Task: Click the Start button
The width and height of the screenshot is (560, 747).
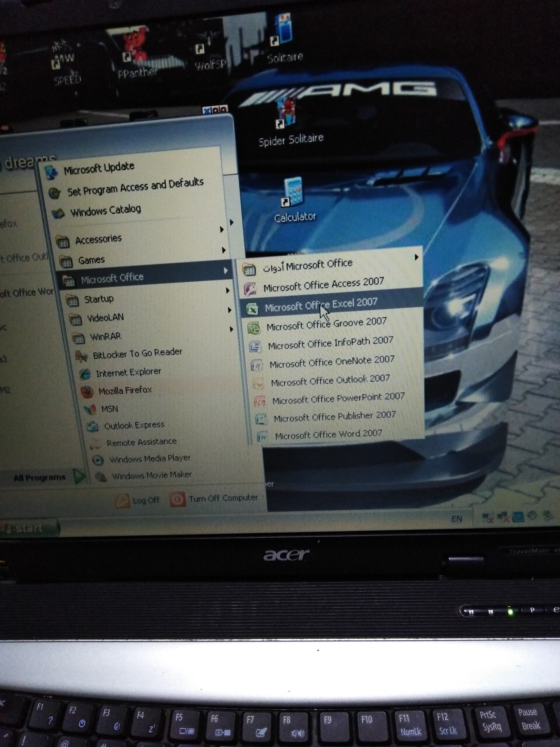Action: (x=29, y=528)
